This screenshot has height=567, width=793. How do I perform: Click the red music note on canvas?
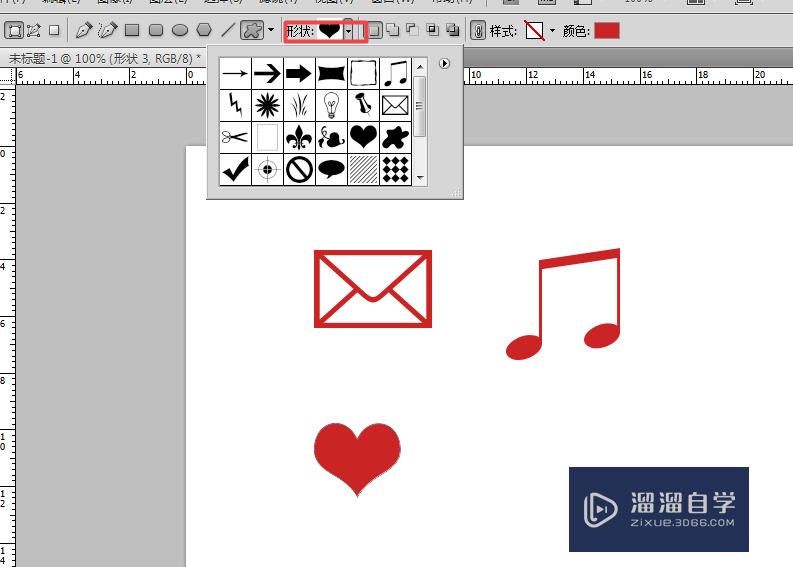(563, 304)
